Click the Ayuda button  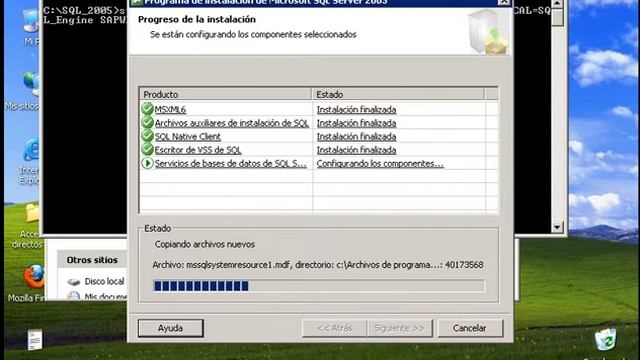tap(171, 328)
